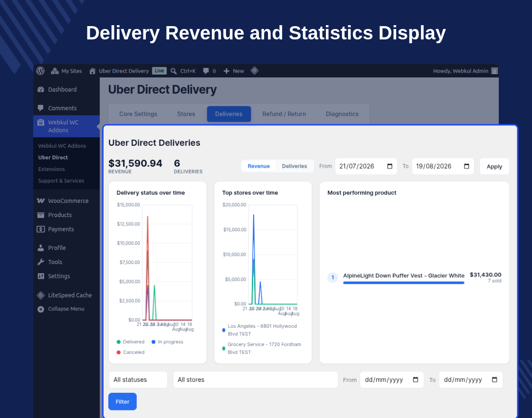Open the LiteSpeed diamond icon in admin bar
This screenshot has height=418, width=532.
coord(255,71)
